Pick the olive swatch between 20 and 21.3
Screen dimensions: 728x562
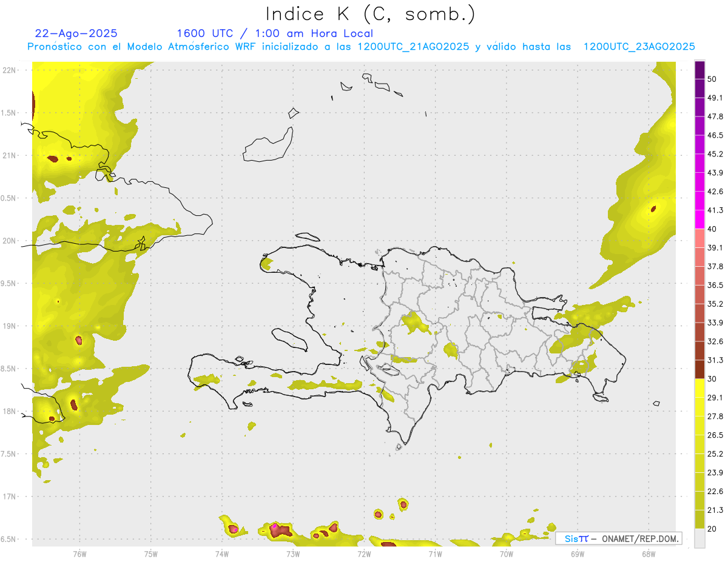pos(700,519)
